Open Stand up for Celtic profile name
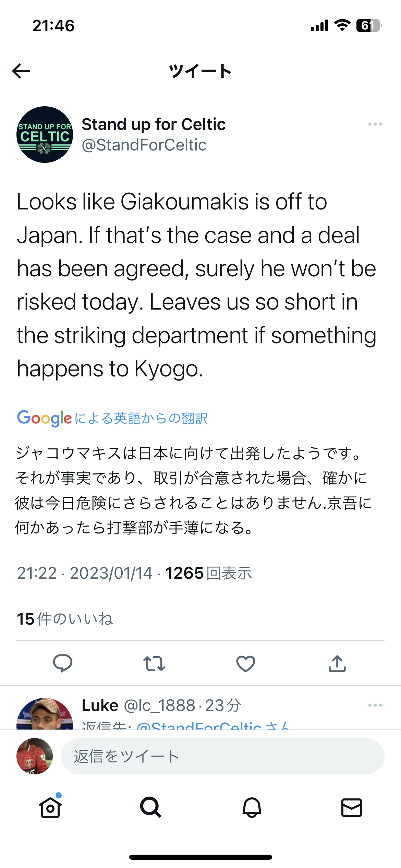Image resolution: width=401 pixels, height=868 pixels. point(154,124)
